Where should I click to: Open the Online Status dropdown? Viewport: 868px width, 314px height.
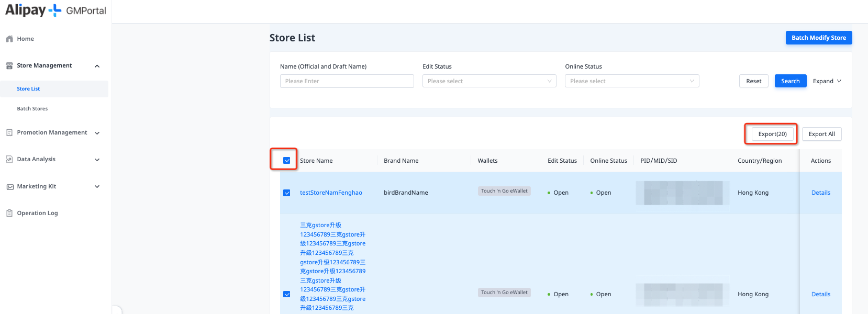tap(631, 81)
